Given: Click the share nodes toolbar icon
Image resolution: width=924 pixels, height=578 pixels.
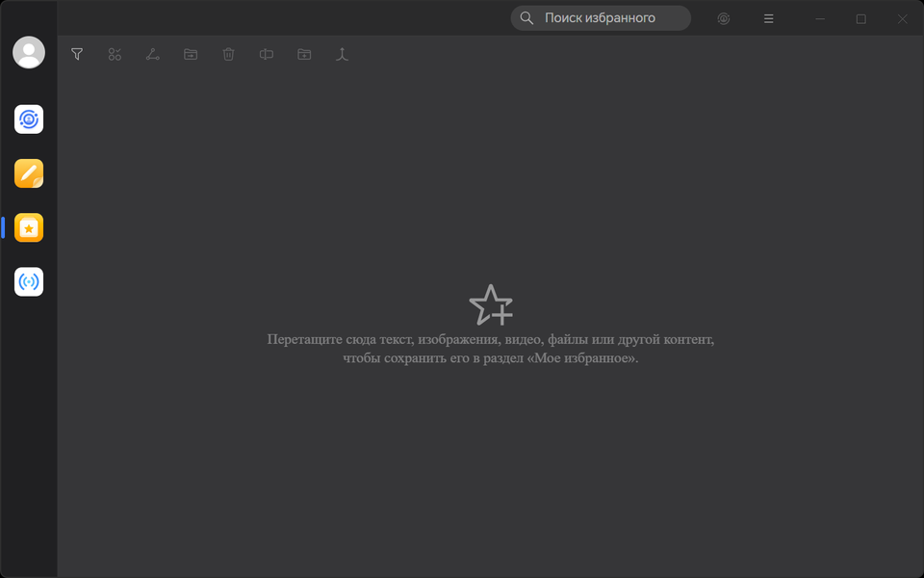Looking at the screenshot, I should [x=153, y=54].
